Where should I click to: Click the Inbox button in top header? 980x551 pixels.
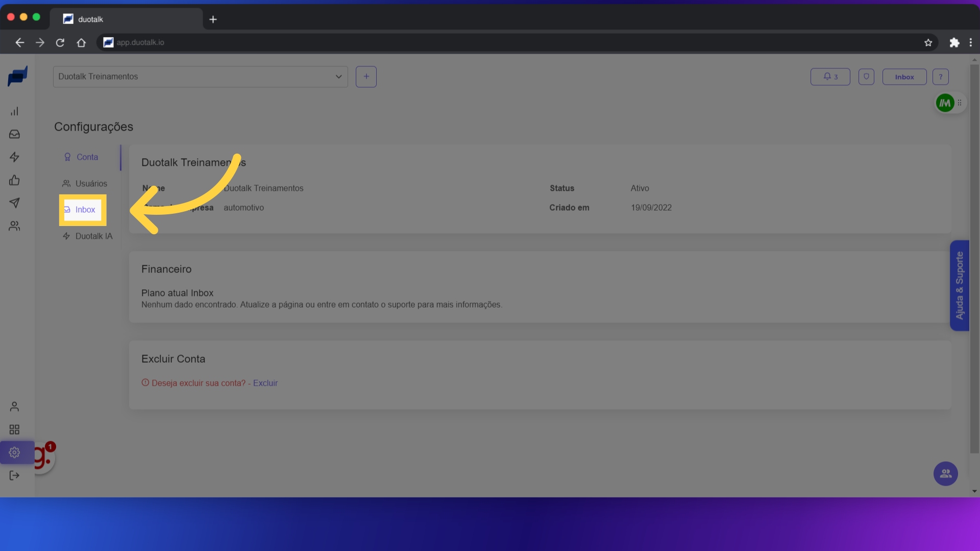[x=904, y=77]
